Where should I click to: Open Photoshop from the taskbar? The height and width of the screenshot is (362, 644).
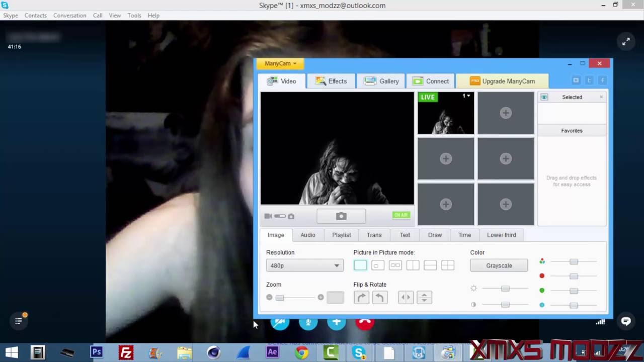96,352
